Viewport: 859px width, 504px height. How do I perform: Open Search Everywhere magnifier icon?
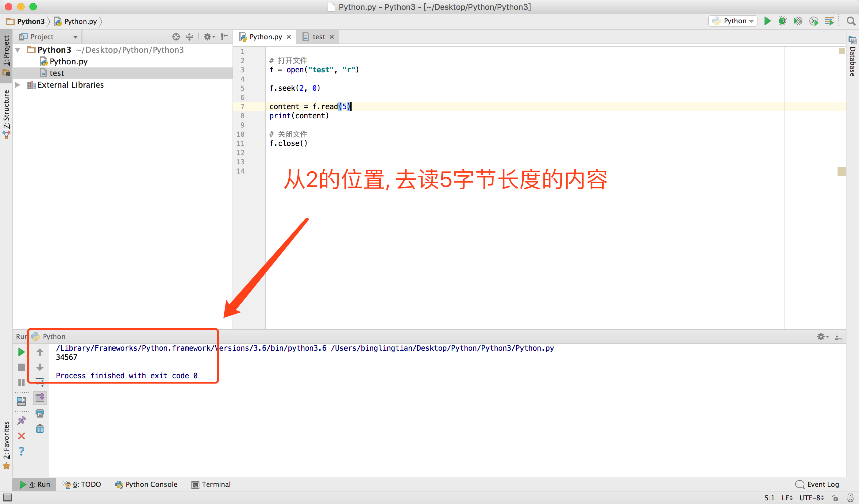coord(851,21)
